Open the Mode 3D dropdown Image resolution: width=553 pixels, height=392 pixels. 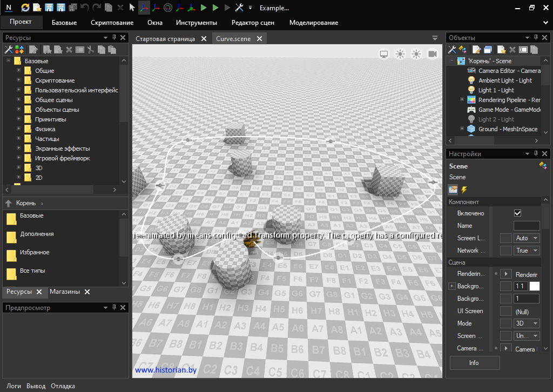click(527, 323)
